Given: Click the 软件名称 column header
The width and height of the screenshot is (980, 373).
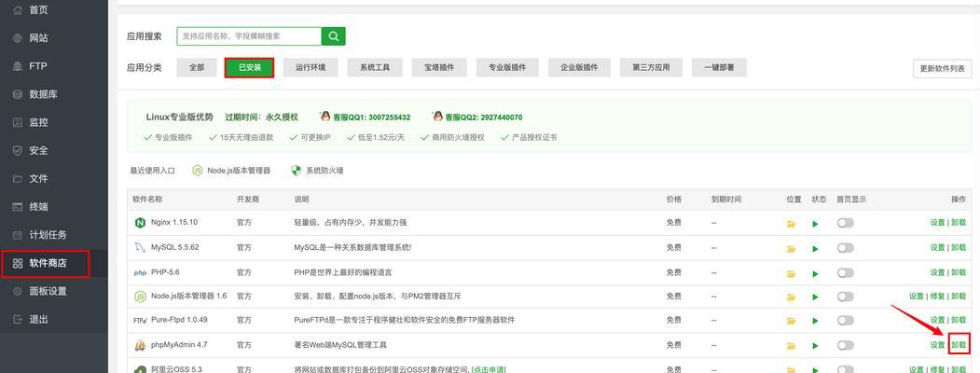Looking at the screenshot, I should (147, 200).
